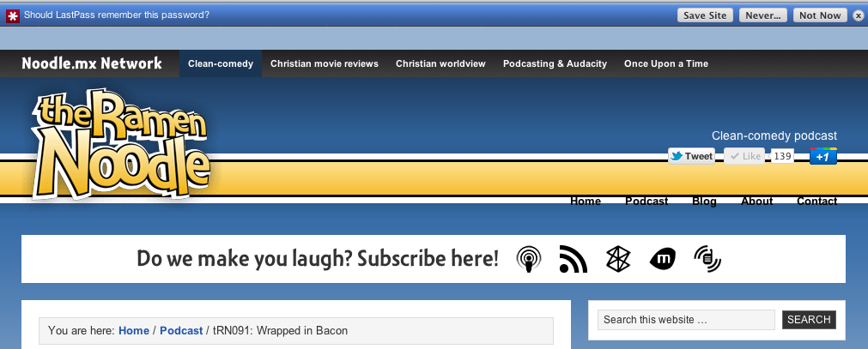Open the Blog menu item
The width and height of the screenshot is (868, 349).
click(704, 202)
